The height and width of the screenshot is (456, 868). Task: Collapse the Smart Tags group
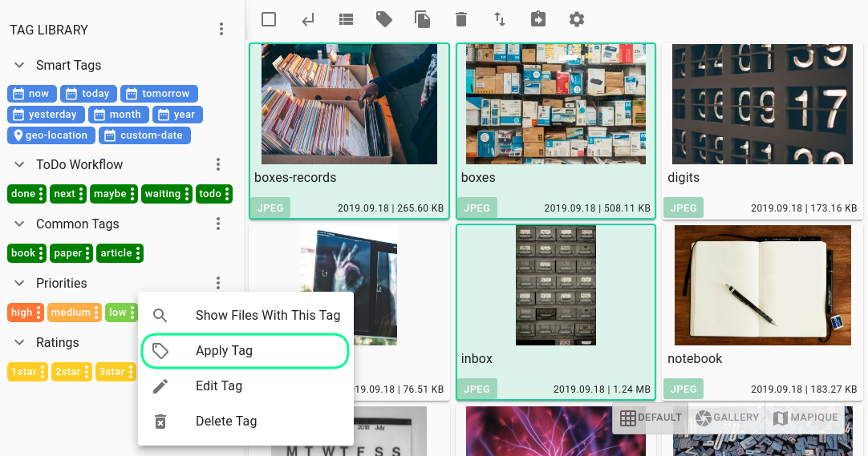pyautogui.click(x=19, y=65)
